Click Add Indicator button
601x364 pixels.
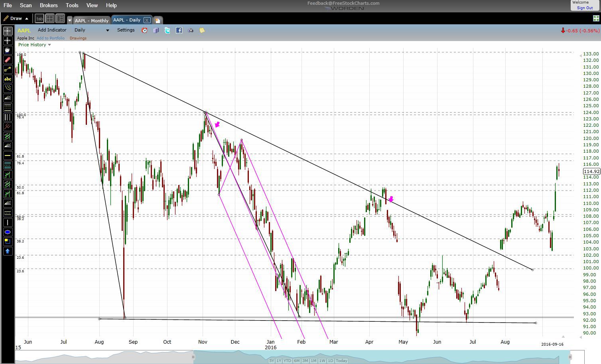click(52, 30)
